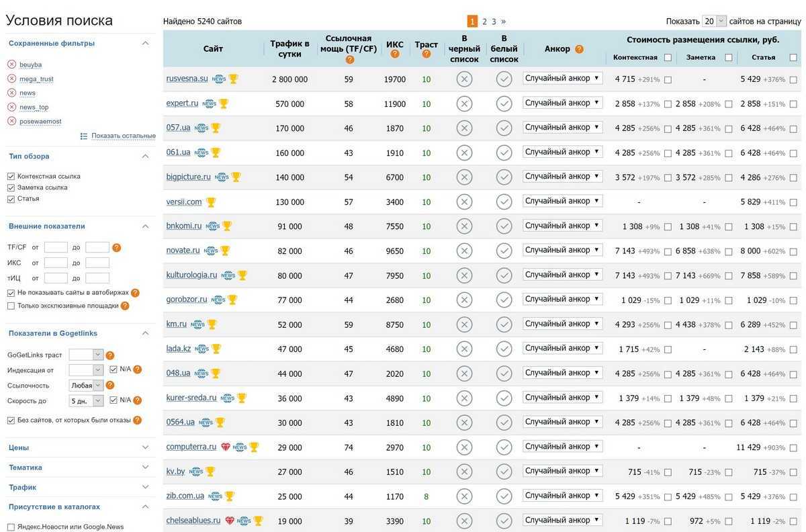
Task: Click help icon for TF/CF filter
Action: click(x=116, y=247)
